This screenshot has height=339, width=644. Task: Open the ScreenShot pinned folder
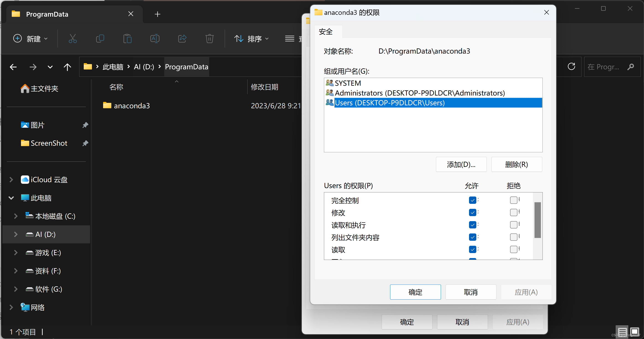coord(44,143)
